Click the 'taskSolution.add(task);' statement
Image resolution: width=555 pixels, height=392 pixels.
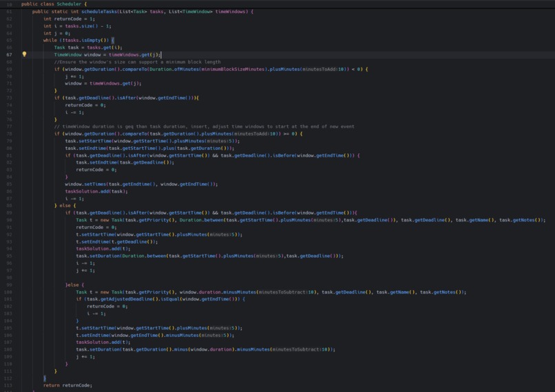(x=96, y=191)
